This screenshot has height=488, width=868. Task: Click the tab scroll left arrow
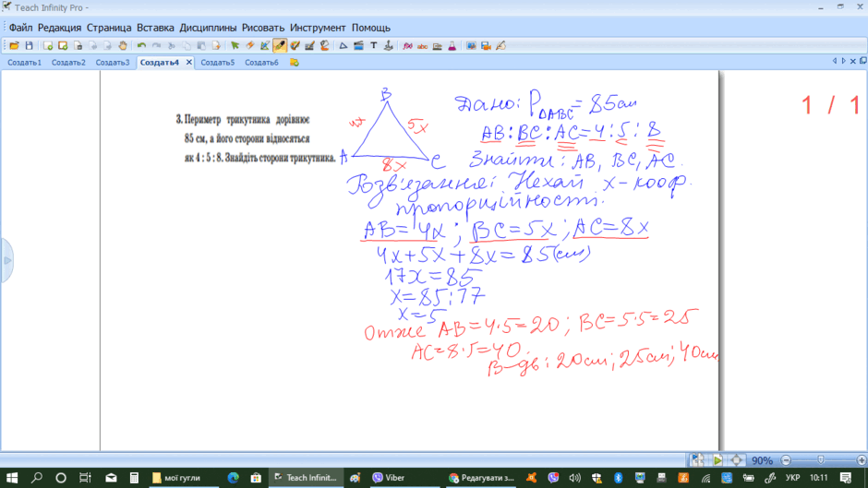[834, 62]
